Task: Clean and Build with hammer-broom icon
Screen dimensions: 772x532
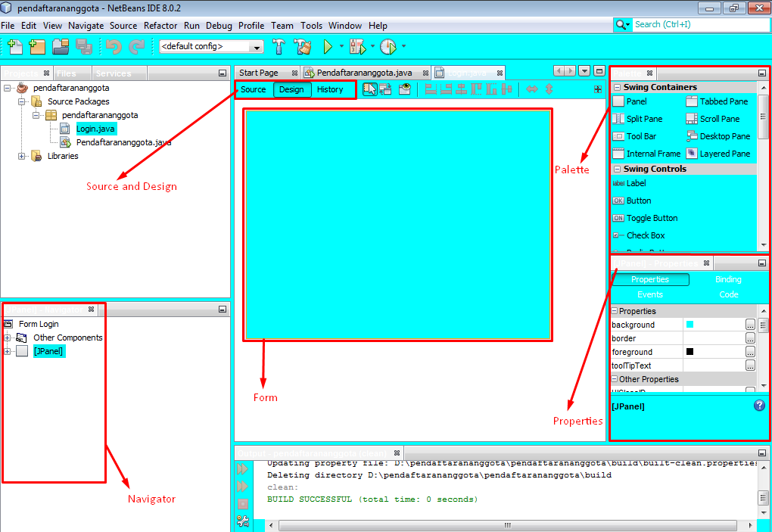Action: tap(302, 47)
